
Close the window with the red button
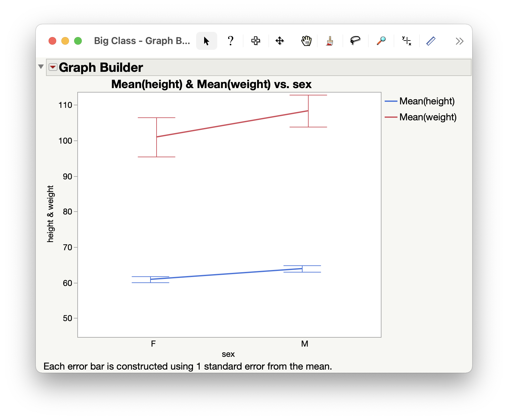point(52,41)
